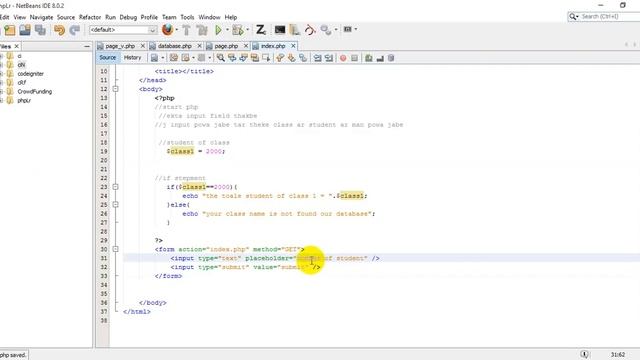Select the codeigniter folder in Files
Viewport: 640px width, 360px height.
(x=30, y=74)
